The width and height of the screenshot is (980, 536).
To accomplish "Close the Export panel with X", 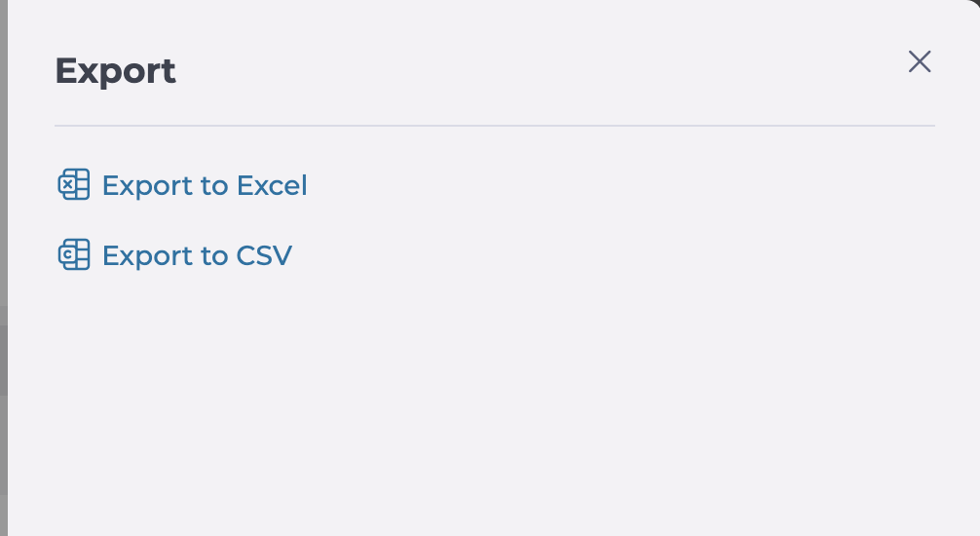I will (x=920, y=62).
